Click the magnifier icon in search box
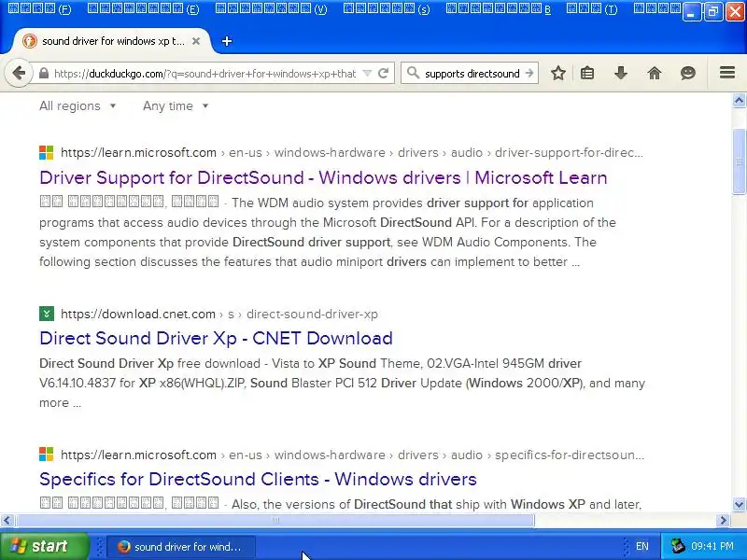This screenshot has width=747, height=560. pyautogui.click(x=413, y=73)
